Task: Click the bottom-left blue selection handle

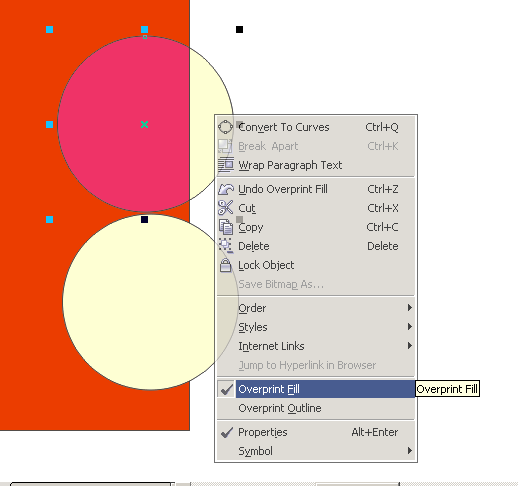Action: click(49, 219)
